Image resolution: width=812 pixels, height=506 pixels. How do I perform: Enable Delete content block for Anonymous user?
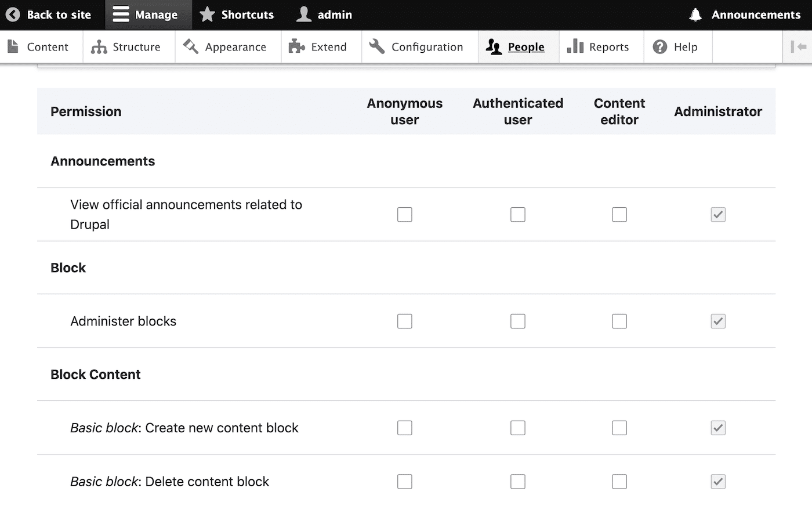click(x=405, y=482)
